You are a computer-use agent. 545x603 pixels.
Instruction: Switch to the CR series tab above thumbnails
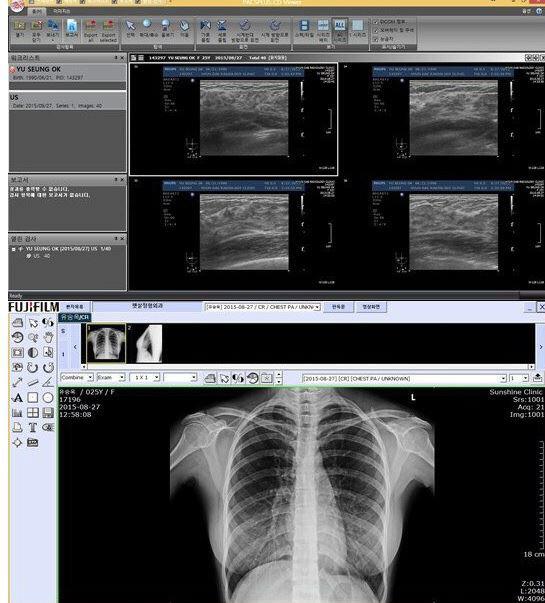click(x=75, y=317)
